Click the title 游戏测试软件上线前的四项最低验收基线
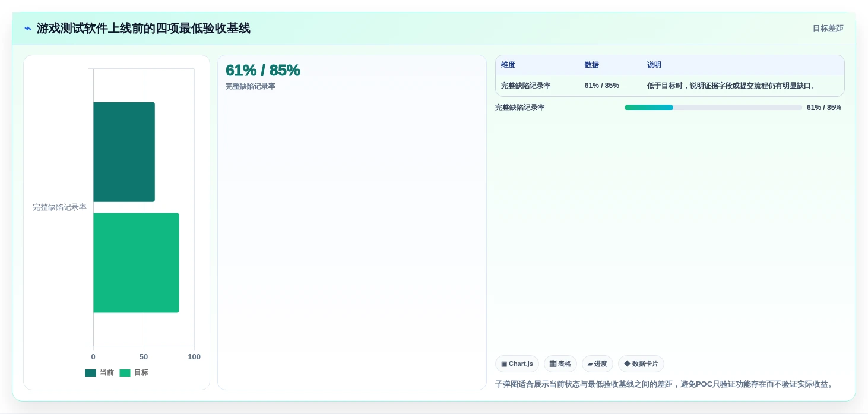The height and width of the screenshot is (414, 868). click(x=144, y=29)
